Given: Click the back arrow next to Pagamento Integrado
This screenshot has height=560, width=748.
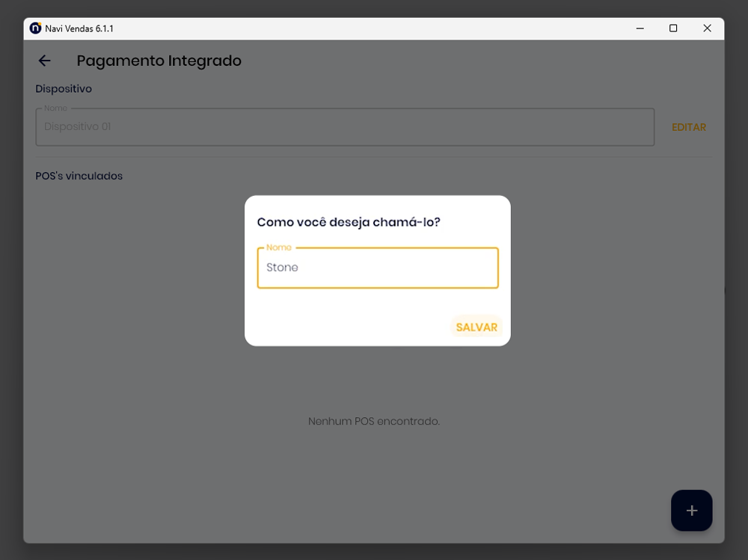Looking at the screenshot, I should click(45, 61).
